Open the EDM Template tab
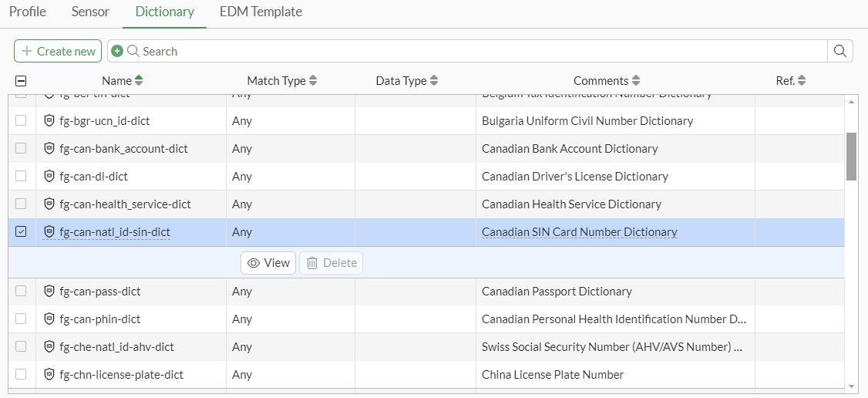 tap(261, 12)
